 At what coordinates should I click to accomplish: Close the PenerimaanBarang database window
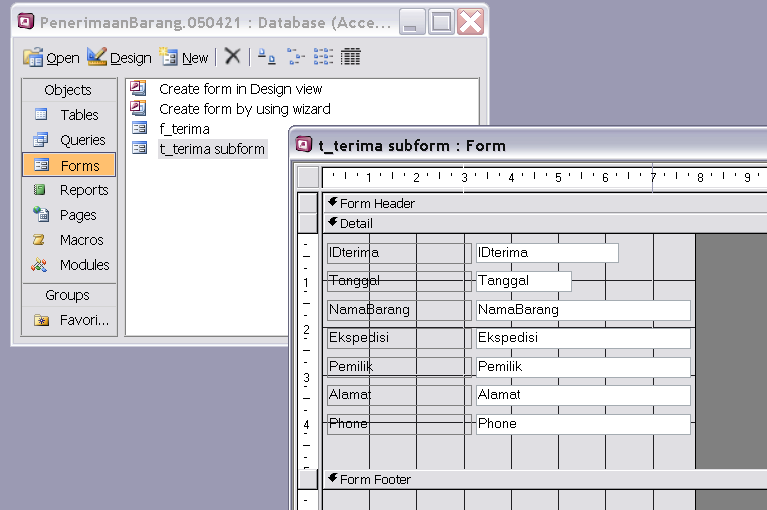[470, 22]
